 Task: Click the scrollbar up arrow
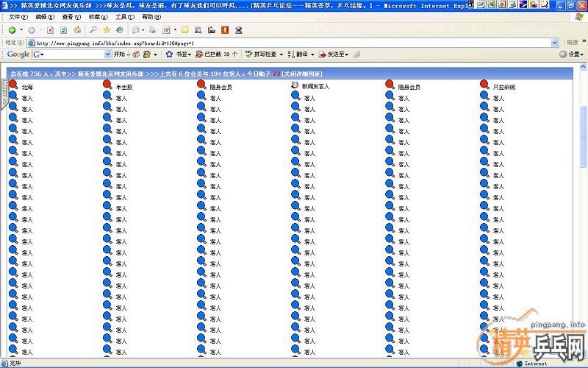(583, 67)
